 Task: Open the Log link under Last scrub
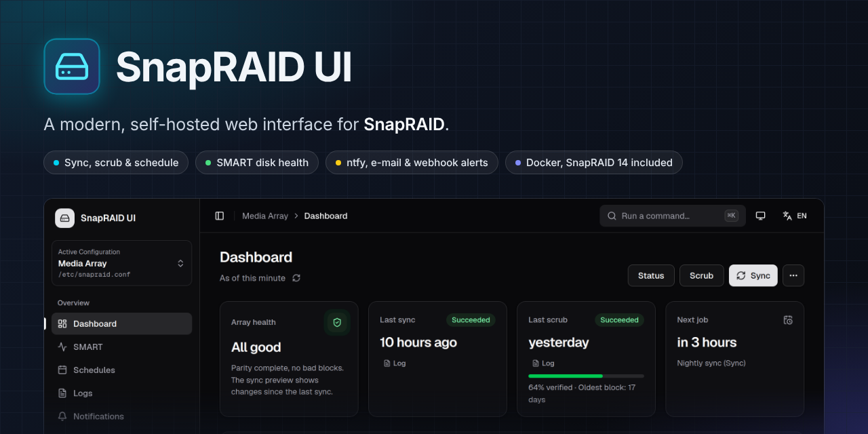click(543, 363)
